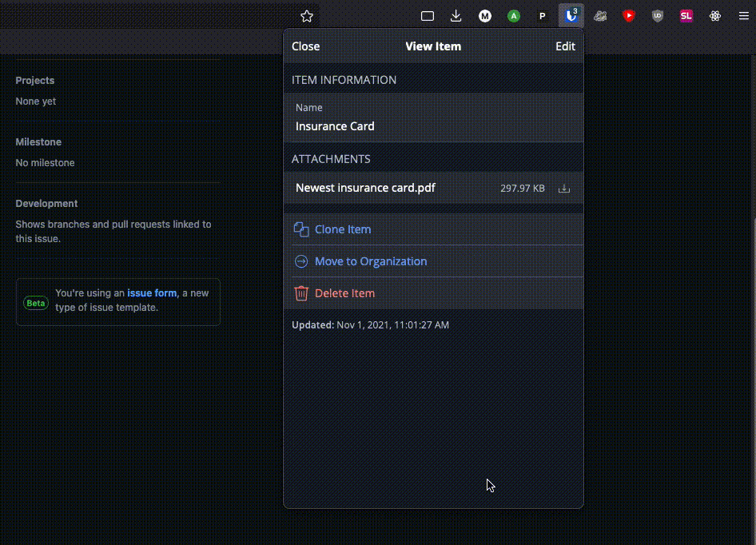Viewport: 756px width, 545px height.
Task: Click Edit to modify the Insurance Card item
Action: (565, 46)
